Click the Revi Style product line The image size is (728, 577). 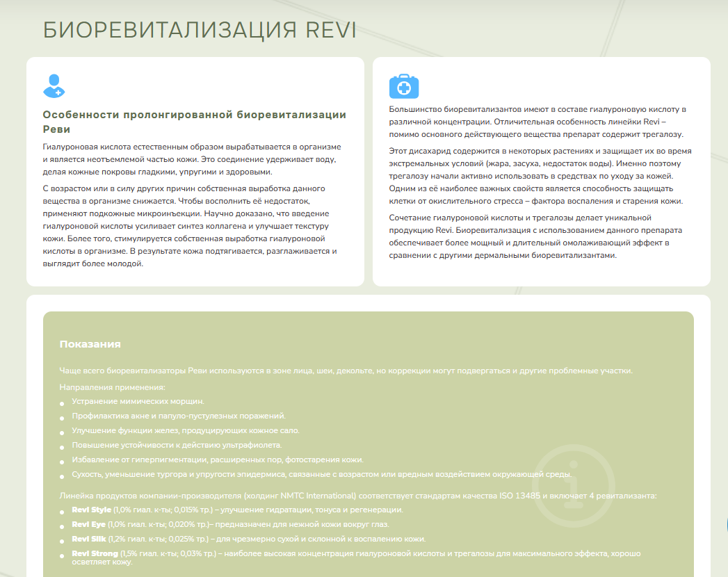(x=237, y=510)
